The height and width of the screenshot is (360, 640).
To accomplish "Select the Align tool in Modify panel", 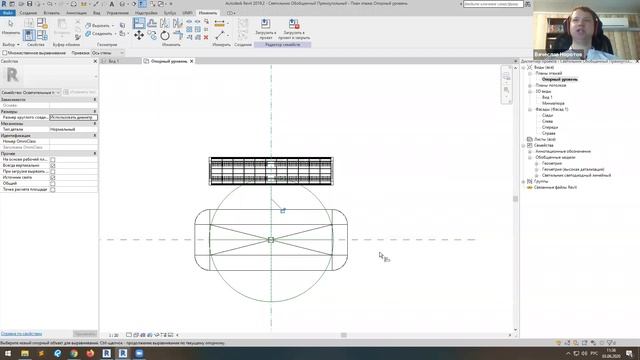I will 139,23.
